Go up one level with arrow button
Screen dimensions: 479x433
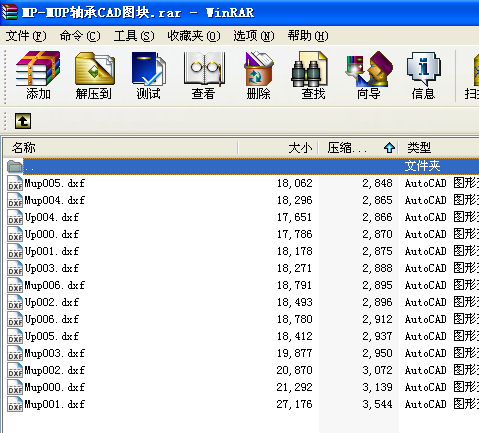[23, 121]
